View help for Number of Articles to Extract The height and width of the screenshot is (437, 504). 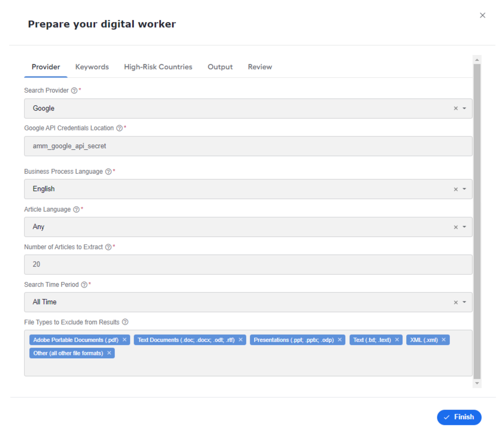tap(108, 247)
